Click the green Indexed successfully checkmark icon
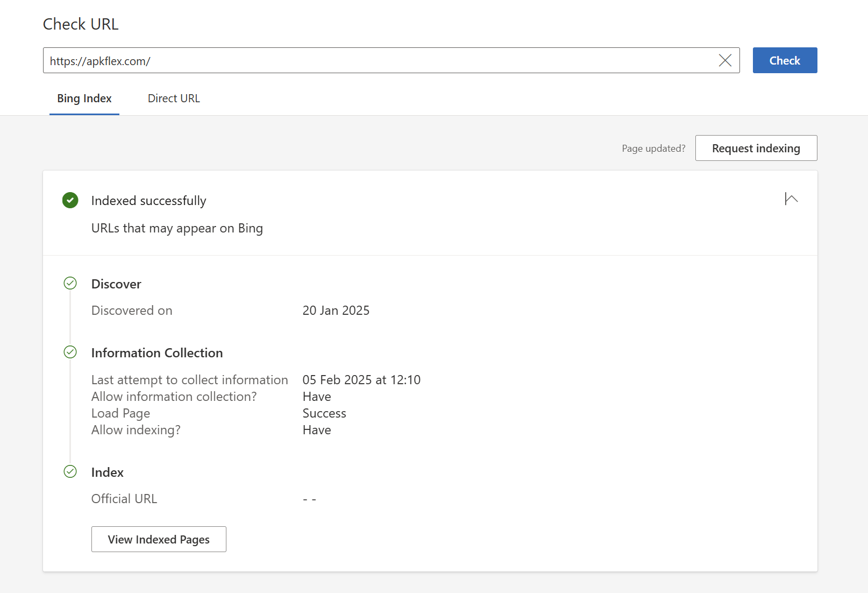The width and height of the screenshot is (868, 593). (x=70, y=200)
